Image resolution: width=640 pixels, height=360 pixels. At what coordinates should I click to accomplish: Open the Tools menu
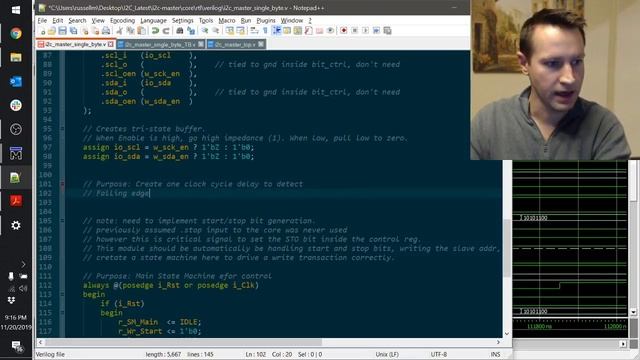click(206, 20)
